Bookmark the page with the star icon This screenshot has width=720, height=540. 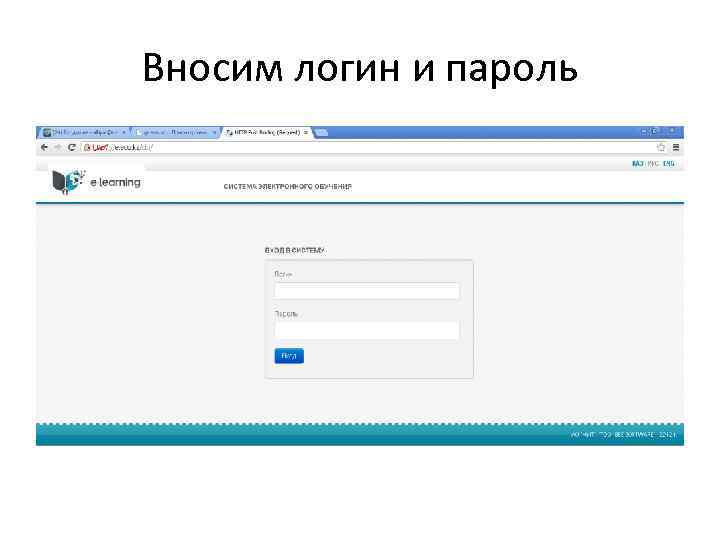pos(661,147)
